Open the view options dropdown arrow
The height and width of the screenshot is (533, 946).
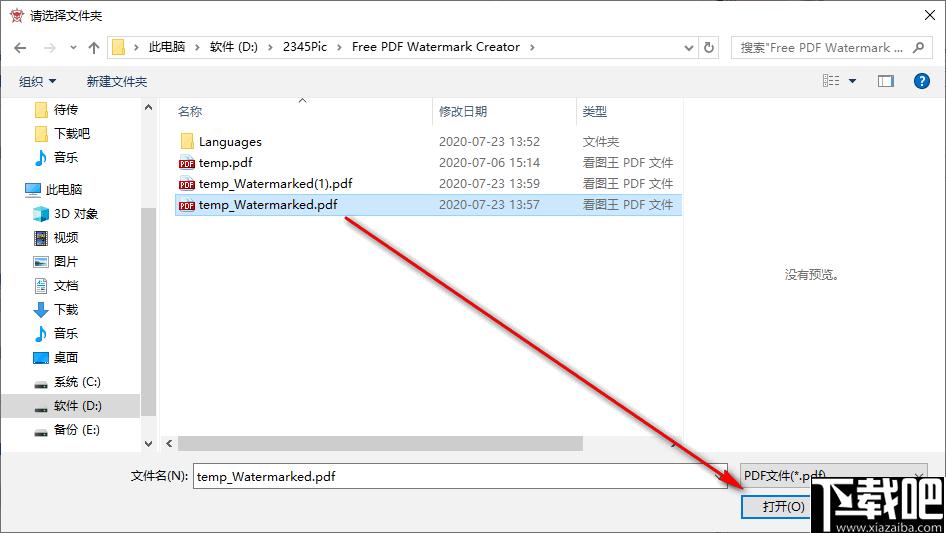pyautogui.click(x=852, y=81)
